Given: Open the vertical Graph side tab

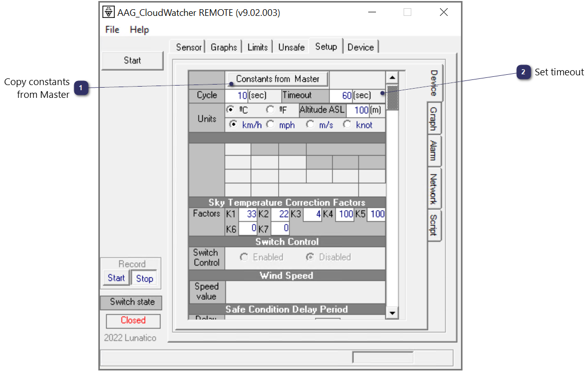Looking at the screenshot, I should [x=434, y=119].
